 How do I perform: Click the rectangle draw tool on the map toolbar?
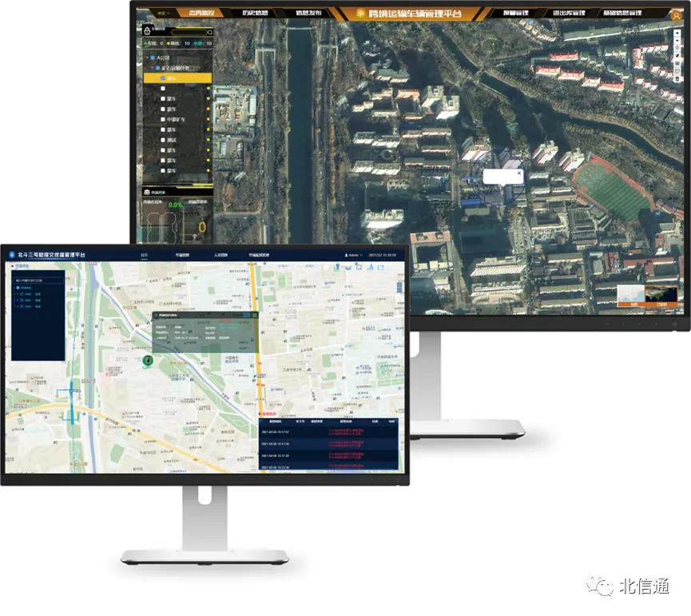point(381,266)
